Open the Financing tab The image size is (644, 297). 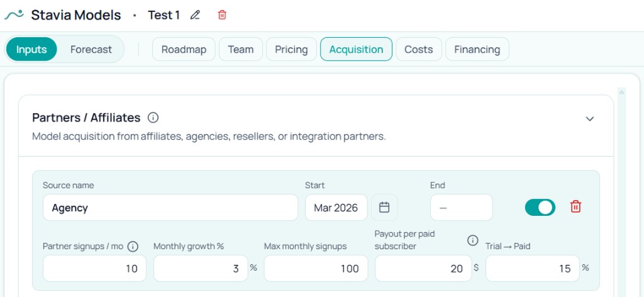(477, 49)
